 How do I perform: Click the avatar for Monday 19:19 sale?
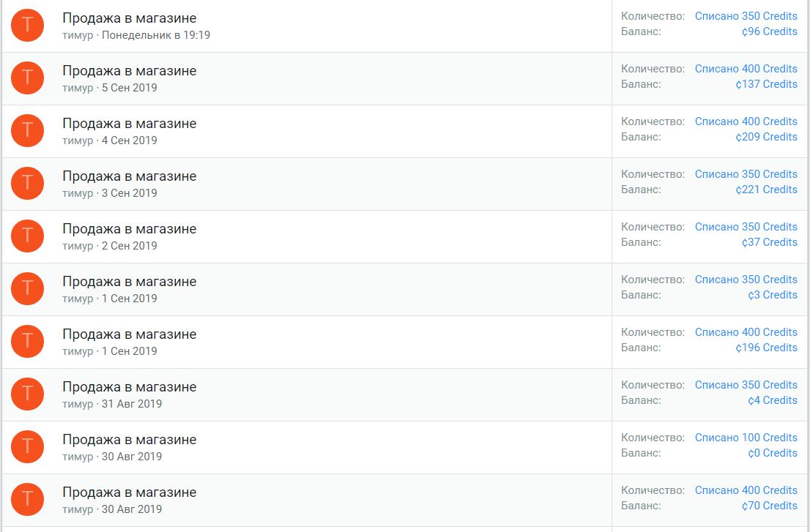click(28, 25)
